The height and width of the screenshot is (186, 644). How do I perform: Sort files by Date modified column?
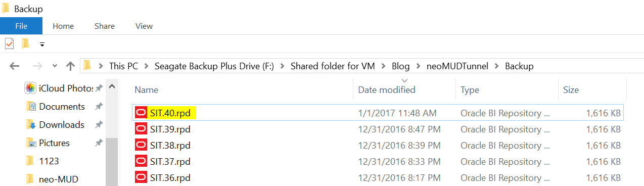tap(387, 90)
